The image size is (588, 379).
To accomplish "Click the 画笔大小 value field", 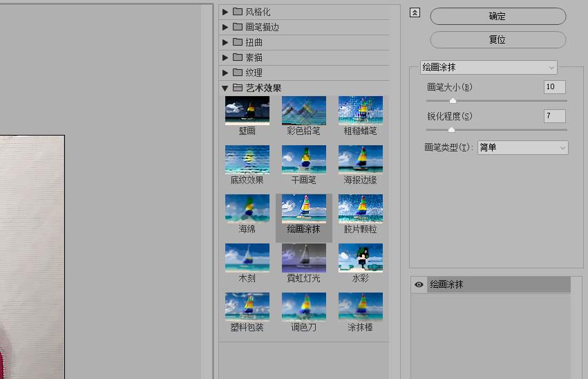I will [x=555, y=87].
